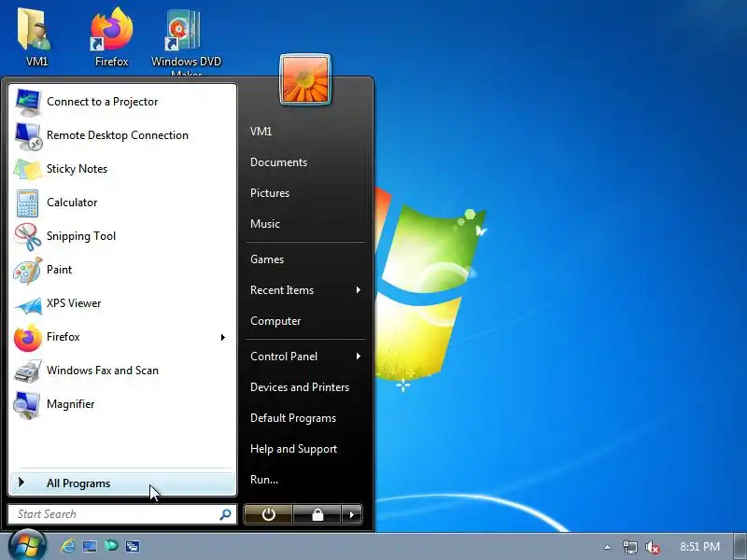Screen dimensions: 747x560
Task: Click the user account flower picture
Action: (x=305, y=79)
